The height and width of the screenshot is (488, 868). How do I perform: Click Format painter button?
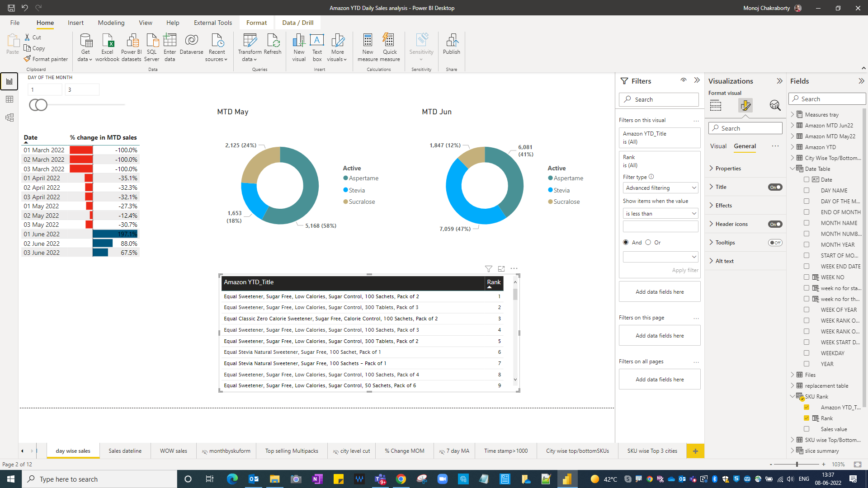pos(46,59)
